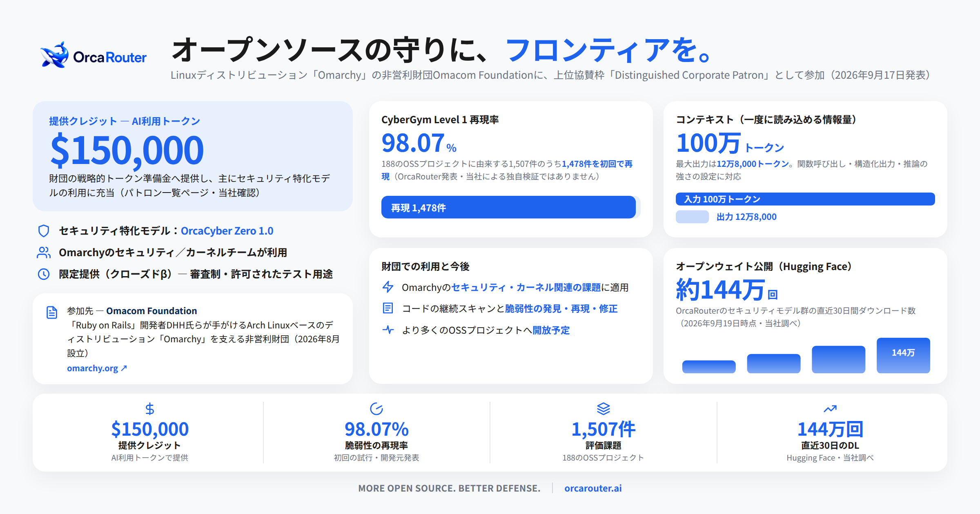The width and height of the screenshot is (980, 514).
Task: Click the 開放予定 highlighted text
Action: pyautogui.click(x=551, y=330)
